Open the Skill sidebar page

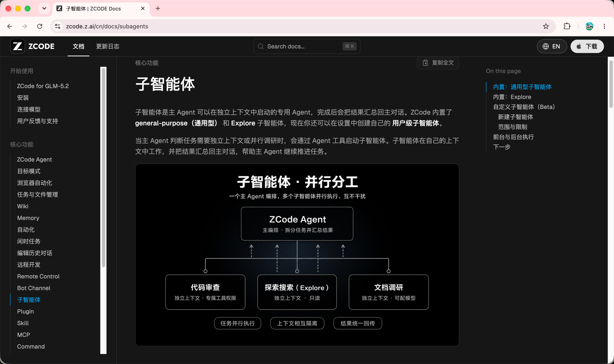click(x=23, y=323)
